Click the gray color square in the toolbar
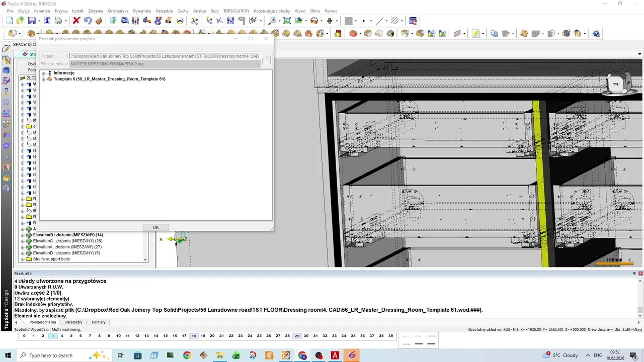 coord(348,21)
